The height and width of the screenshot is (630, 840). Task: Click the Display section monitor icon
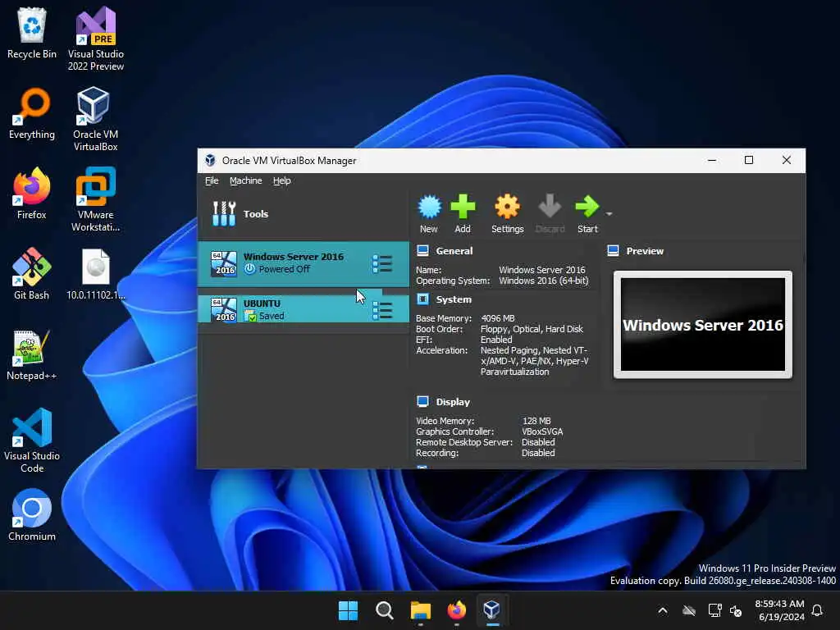tap(422, 401)
